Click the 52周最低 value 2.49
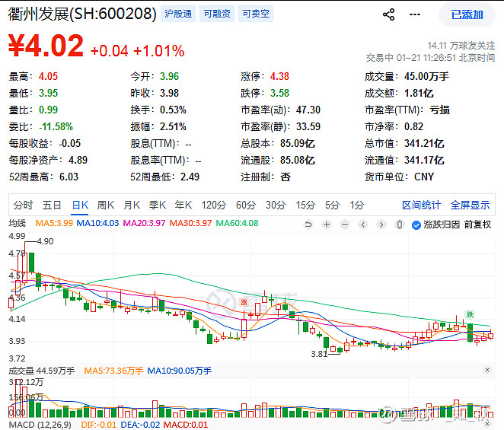The width and height of the screenshot is (504, 430). 190,177
